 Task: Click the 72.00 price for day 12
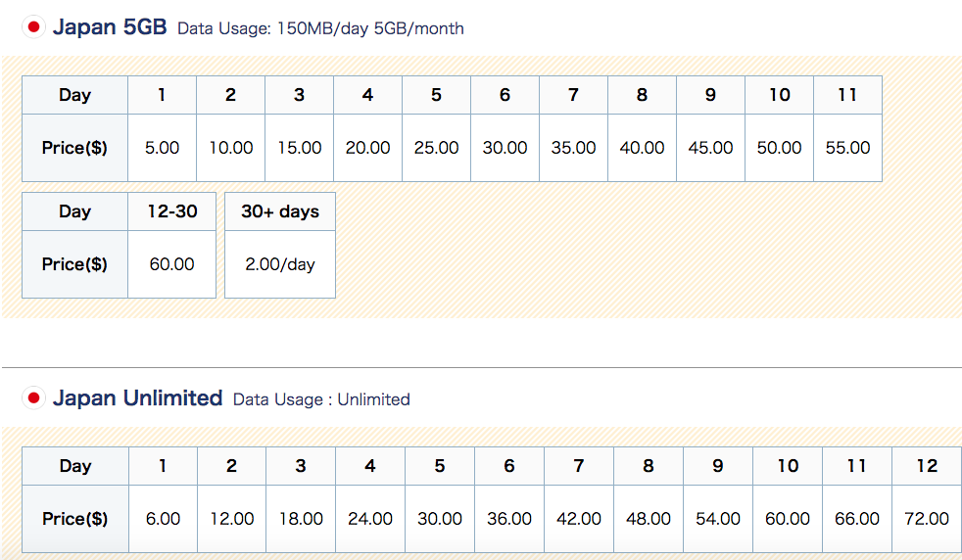pos(927,519)
